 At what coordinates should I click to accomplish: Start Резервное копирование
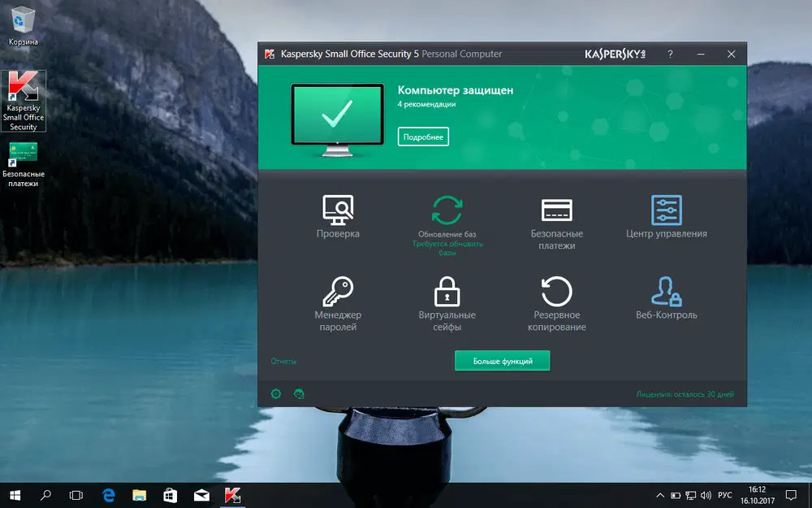tap(557, 301)
